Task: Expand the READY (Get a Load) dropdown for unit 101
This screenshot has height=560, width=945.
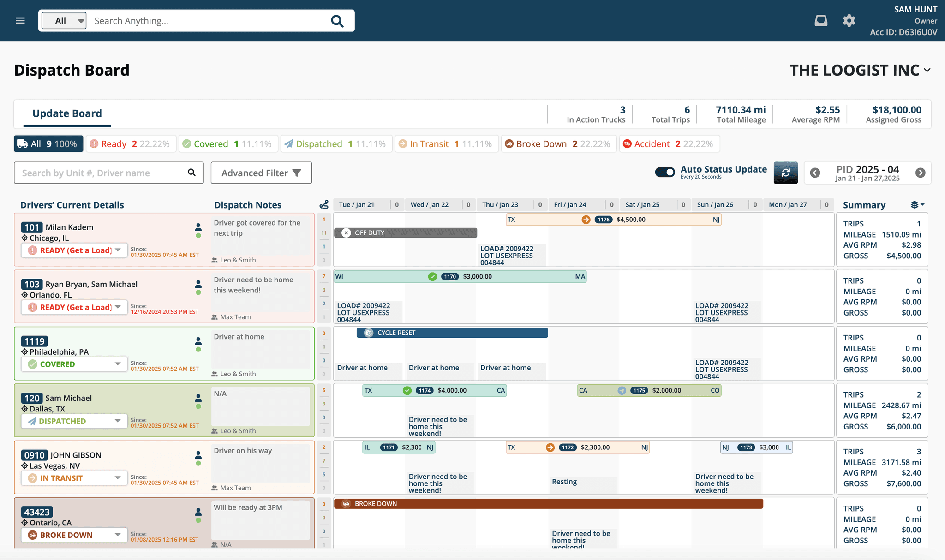Action: (119, 250)
